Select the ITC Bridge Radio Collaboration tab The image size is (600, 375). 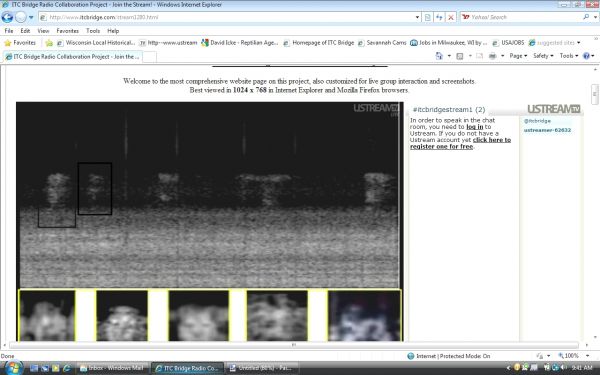(72, 57)
